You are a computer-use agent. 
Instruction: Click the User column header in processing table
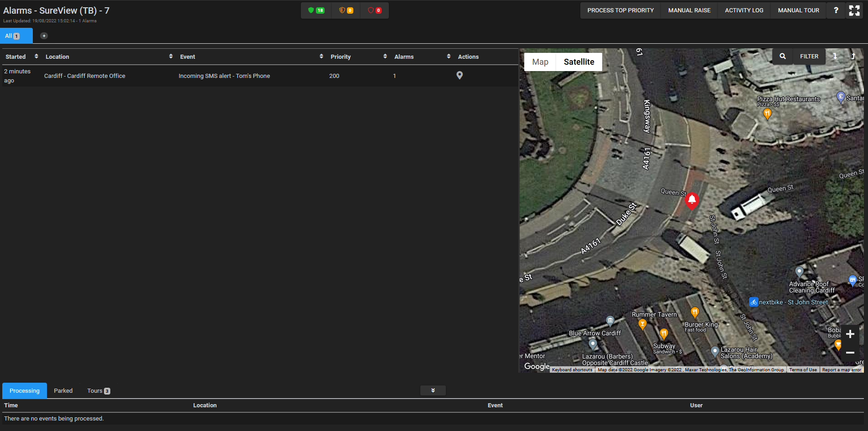696,405
